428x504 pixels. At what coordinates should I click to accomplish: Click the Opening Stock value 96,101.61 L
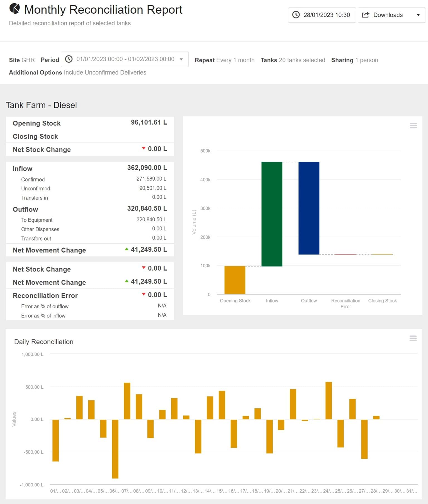[149, 122]
